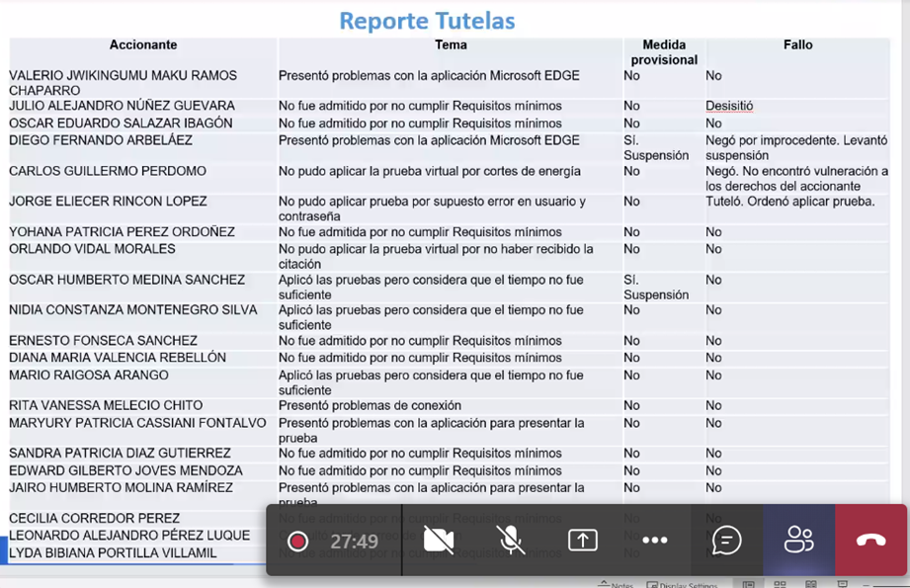Switch to Normal view in status bar
Viewport: 910px width, 588px height.
coord(749,584)
